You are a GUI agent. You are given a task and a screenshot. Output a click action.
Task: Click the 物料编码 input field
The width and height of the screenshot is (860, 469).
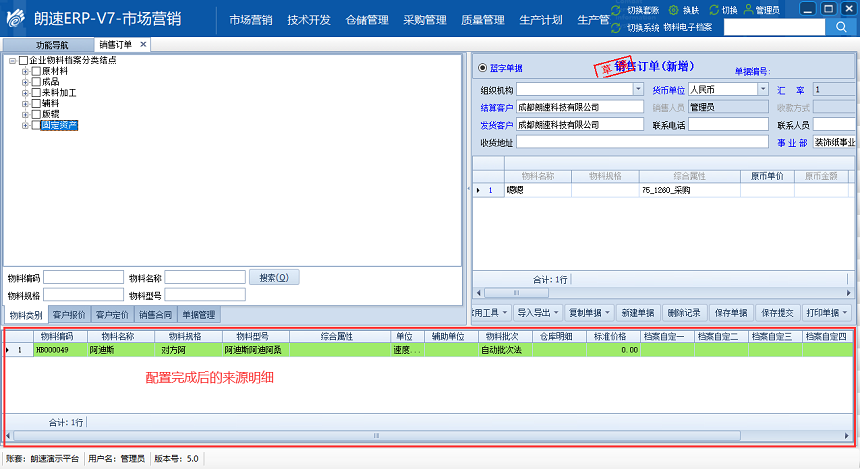click(83, 278)
